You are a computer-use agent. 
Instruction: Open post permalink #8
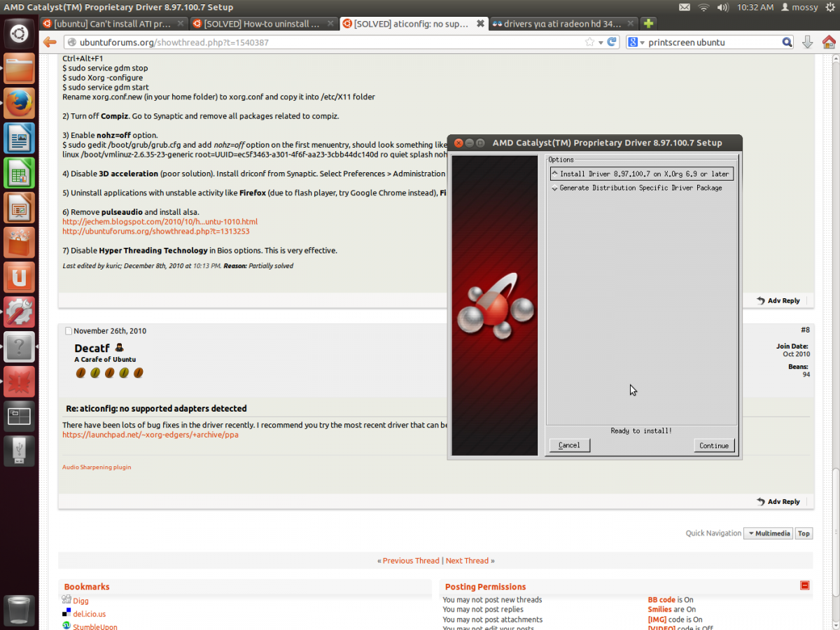pyautogui.click(x=805, y=330)
